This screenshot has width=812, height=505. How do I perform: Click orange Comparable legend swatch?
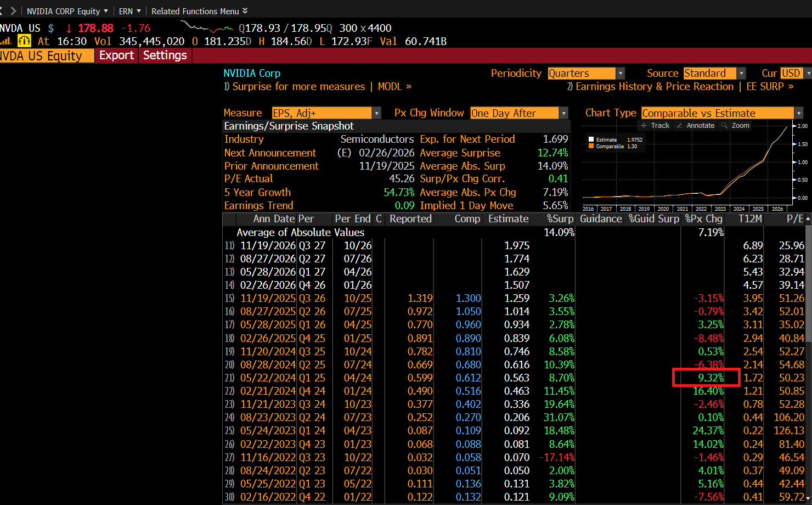pyautogui.click(x=591, y=147)
